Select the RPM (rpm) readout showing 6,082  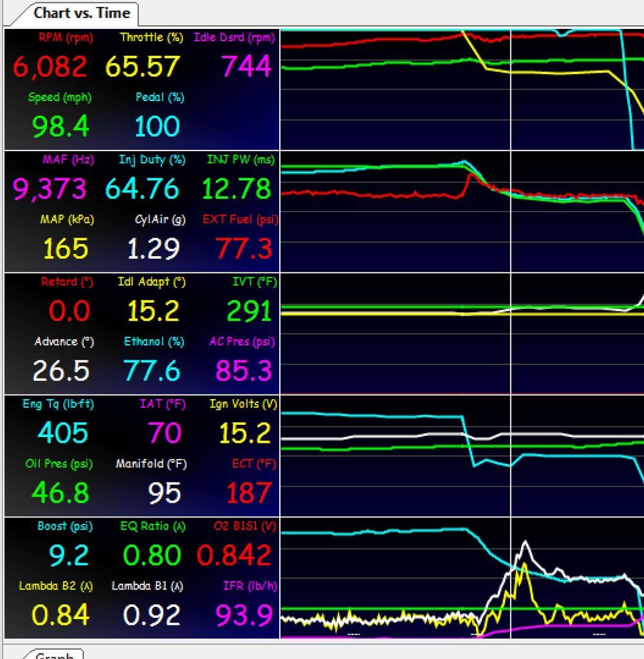click(51, 66)
